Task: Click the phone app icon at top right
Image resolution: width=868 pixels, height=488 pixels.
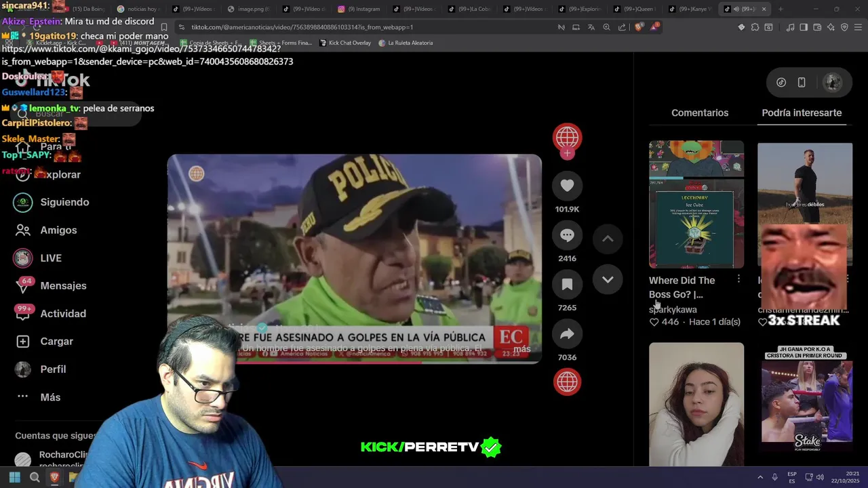Action: tap(802, 82)
